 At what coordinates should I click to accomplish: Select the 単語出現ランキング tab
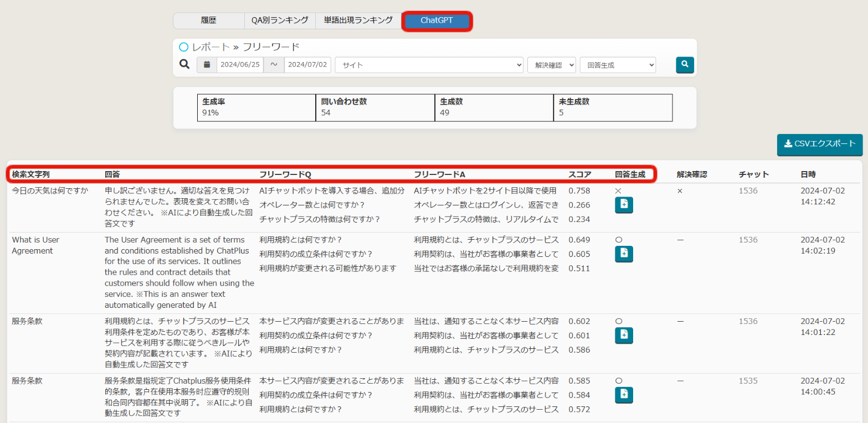pyautogui.click(x=358, y=20)
